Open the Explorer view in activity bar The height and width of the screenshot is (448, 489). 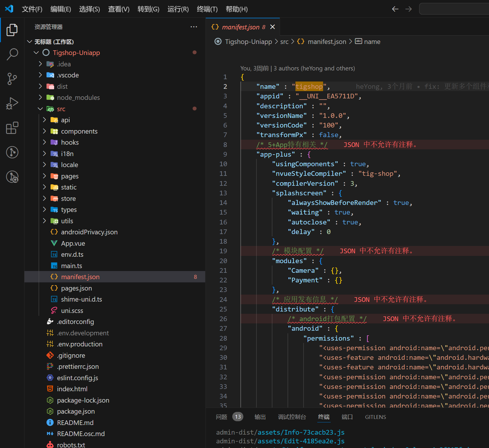[12, 30]
